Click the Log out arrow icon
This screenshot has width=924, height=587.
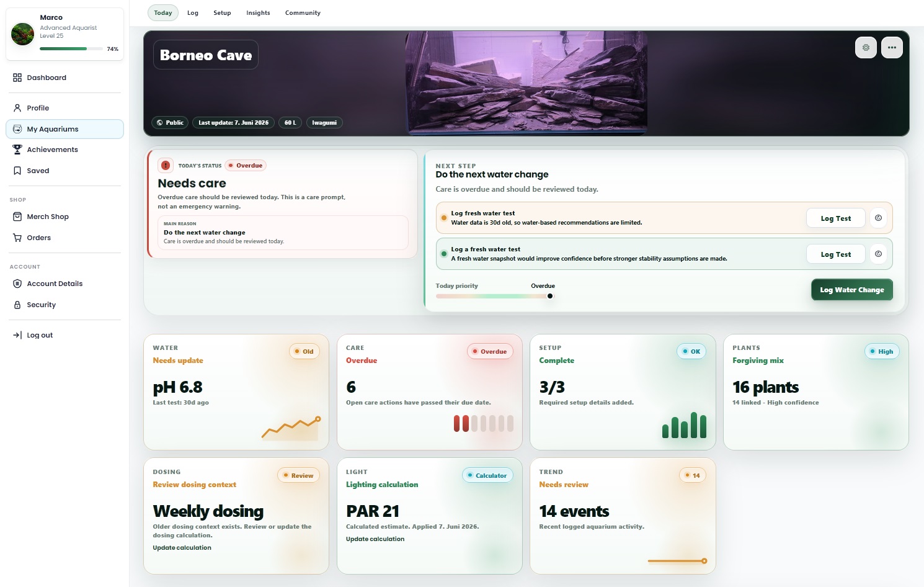coord(17,335)
